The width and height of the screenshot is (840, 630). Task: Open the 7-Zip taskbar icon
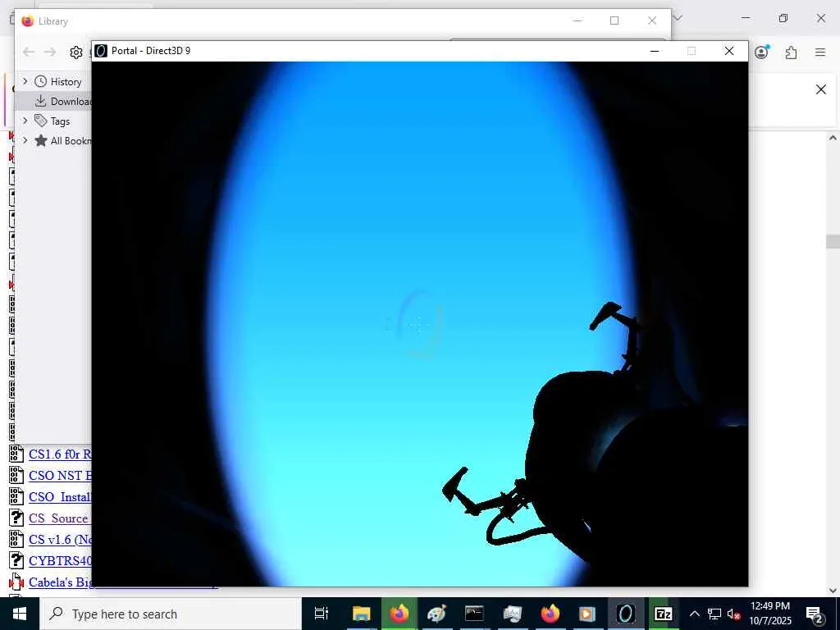(x=663, y=614)
